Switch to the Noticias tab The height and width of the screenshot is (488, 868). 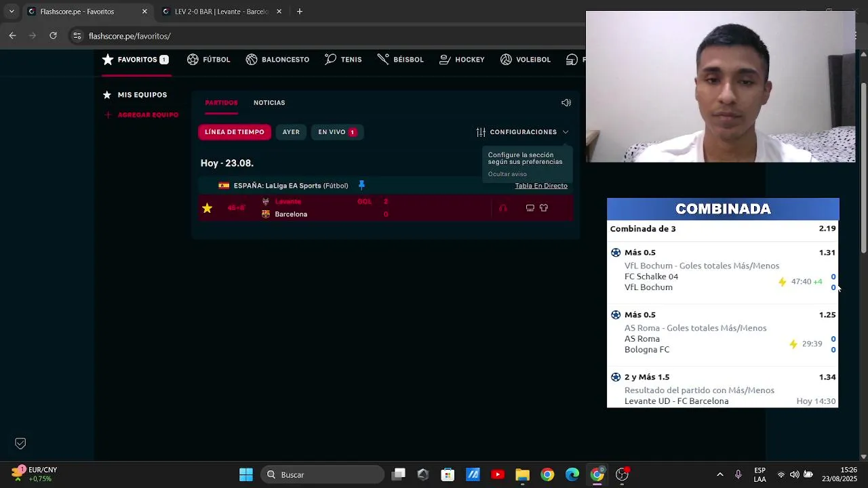(269, 103)
